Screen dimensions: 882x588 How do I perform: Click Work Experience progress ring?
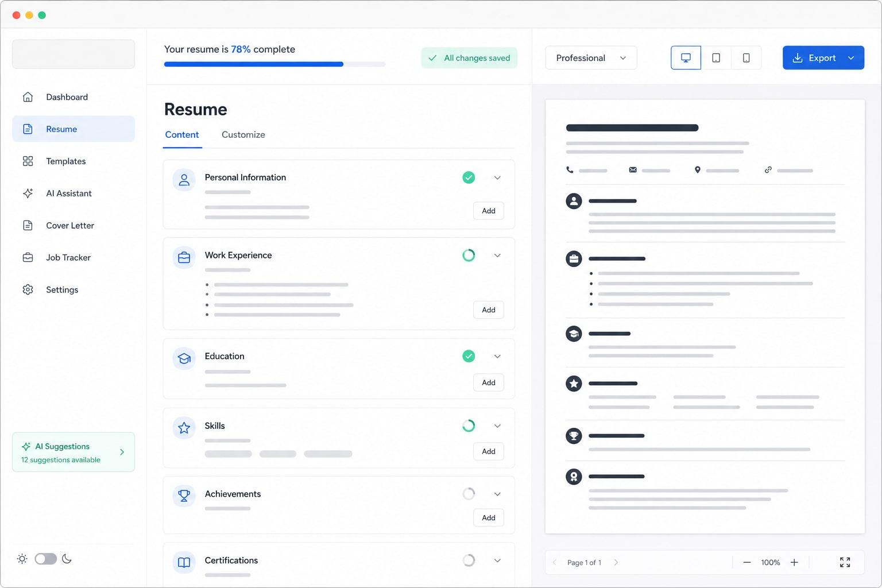click(x=469, y=256)
